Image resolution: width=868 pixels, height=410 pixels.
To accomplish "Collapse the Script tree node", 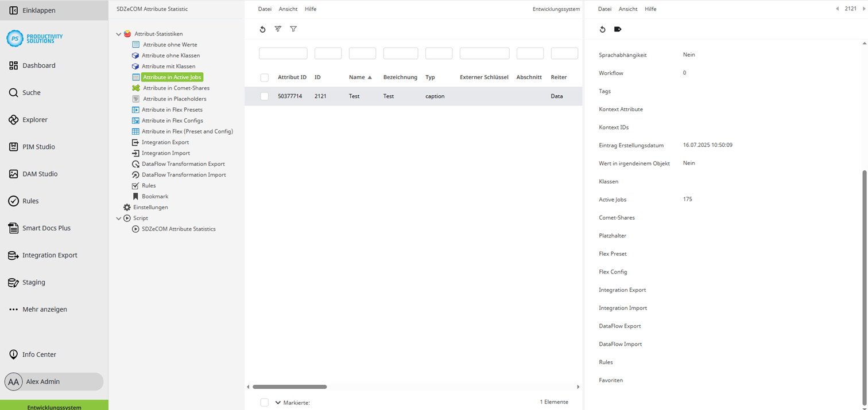I will [x=118, y=218].
